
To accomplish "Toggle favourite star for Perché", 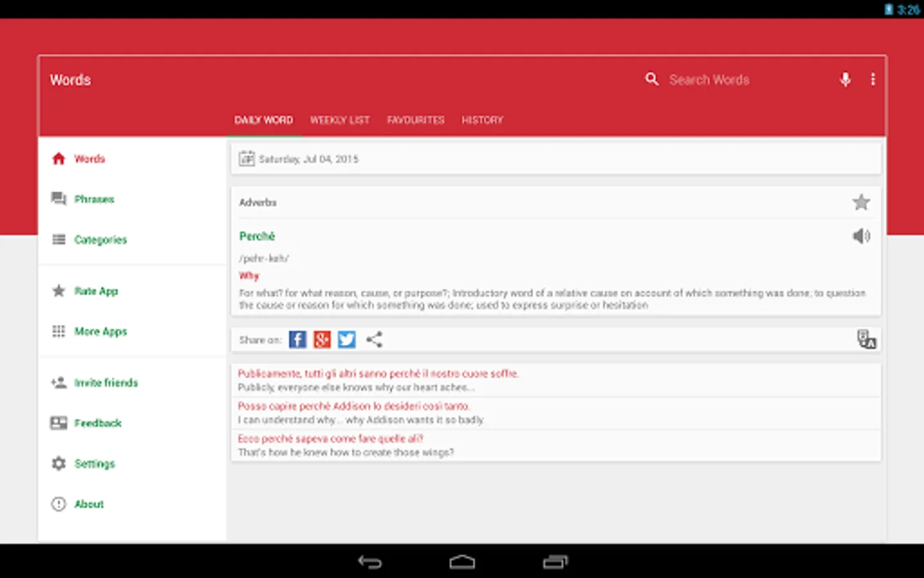I will 861,202.
